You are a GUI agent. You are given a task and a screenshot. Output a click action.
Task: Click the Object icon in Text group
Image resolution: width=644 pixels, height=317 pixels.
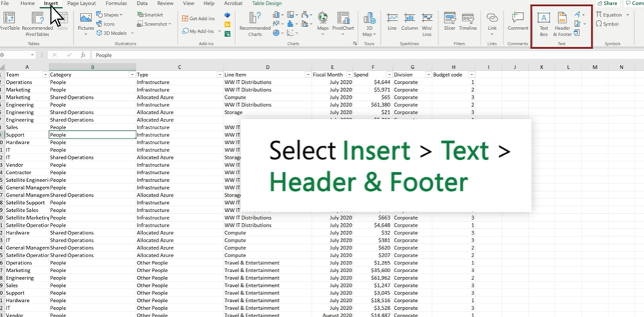(577, 33)
